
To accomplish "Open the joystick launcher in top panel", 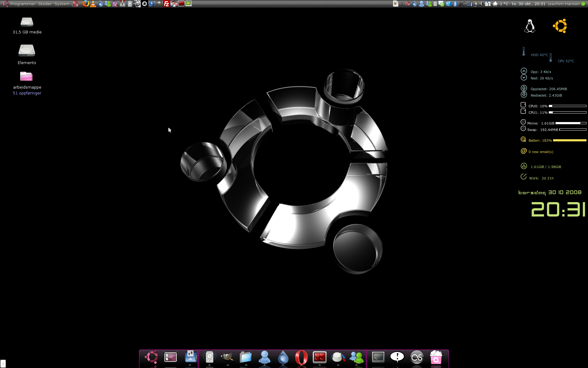I will [123, 4].
